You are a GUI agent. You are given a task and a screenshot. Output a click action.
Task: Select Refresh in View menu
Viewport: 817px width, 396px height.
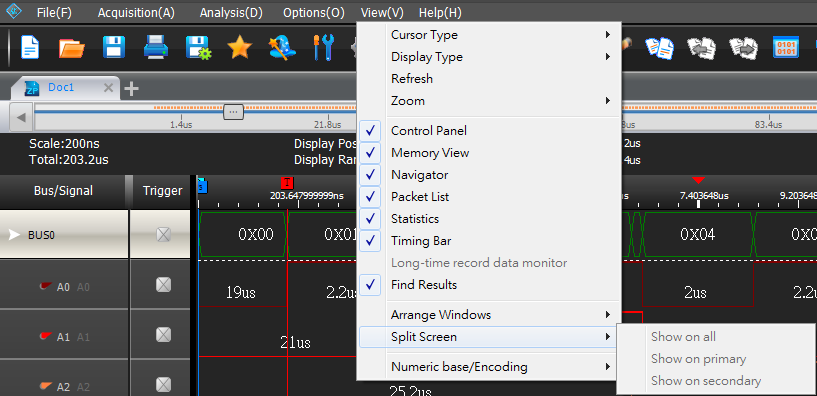tap(489, 79)
